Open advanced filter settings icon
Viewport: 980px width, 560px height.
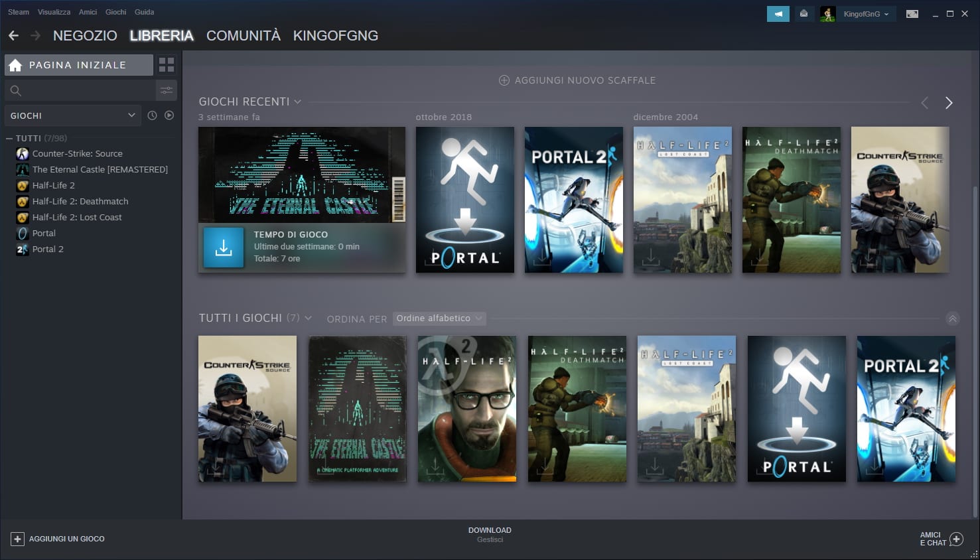[x=166, y=90]
